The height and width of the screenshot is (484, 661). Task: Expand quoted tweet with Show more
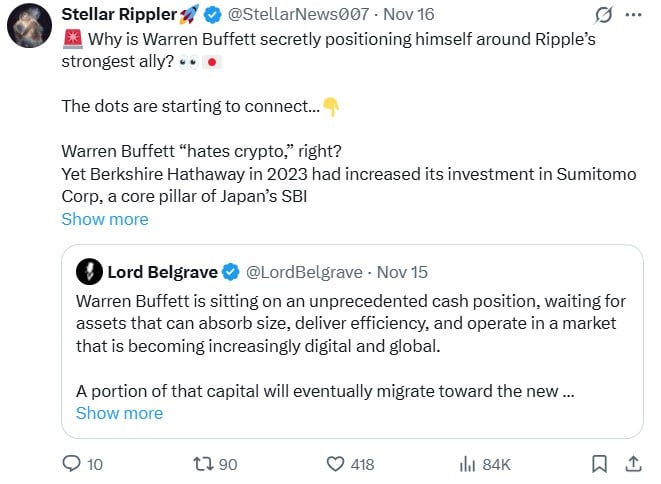[x=119, y=413]
